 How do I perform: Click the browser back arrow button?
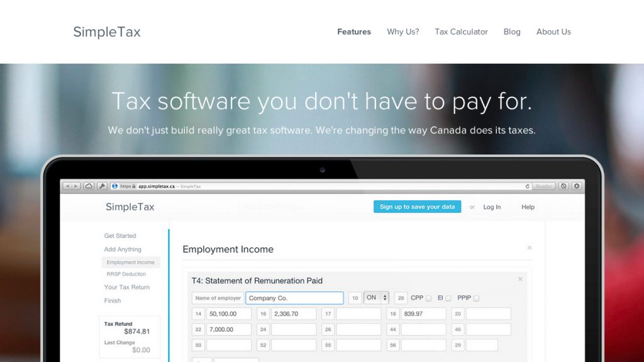(x=67, y=186)
